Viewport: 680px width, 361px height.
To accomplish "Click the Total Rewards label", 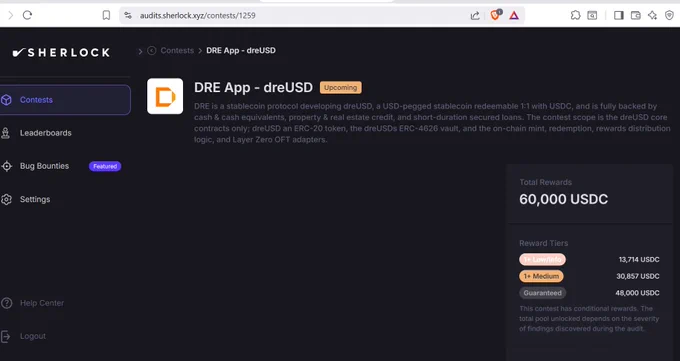I will point(546,182).
